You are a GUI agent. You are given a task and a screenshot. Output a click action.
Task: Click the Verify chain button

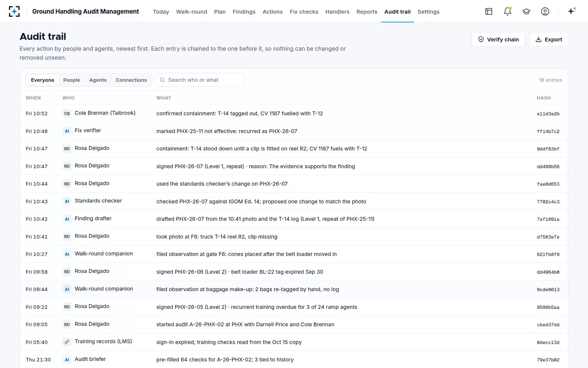point(498,39)
